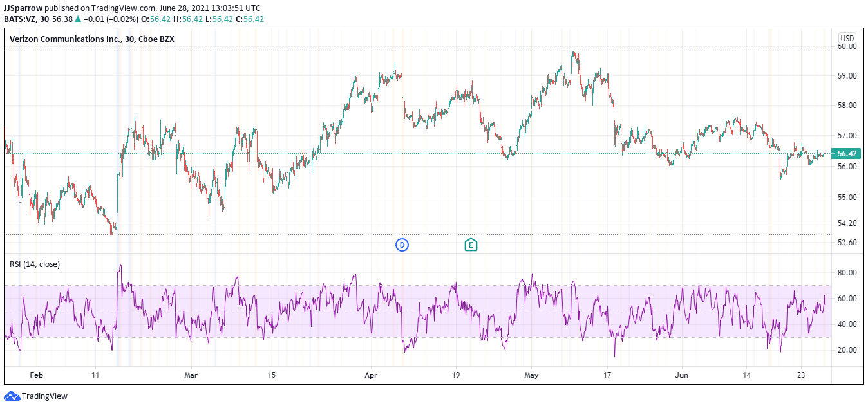Click the RSI 20.00 axis label

[847, 350]
